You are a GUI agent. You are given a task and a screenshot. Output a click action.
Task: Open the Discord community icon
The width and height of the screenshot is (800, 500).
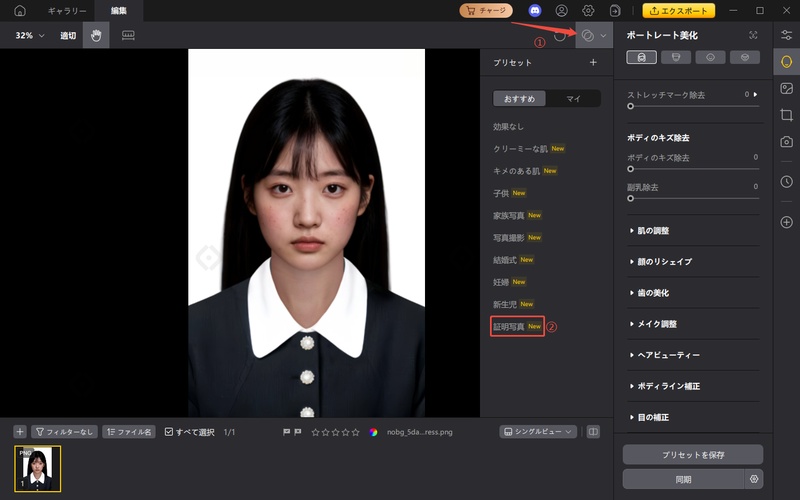pos(535,10)
